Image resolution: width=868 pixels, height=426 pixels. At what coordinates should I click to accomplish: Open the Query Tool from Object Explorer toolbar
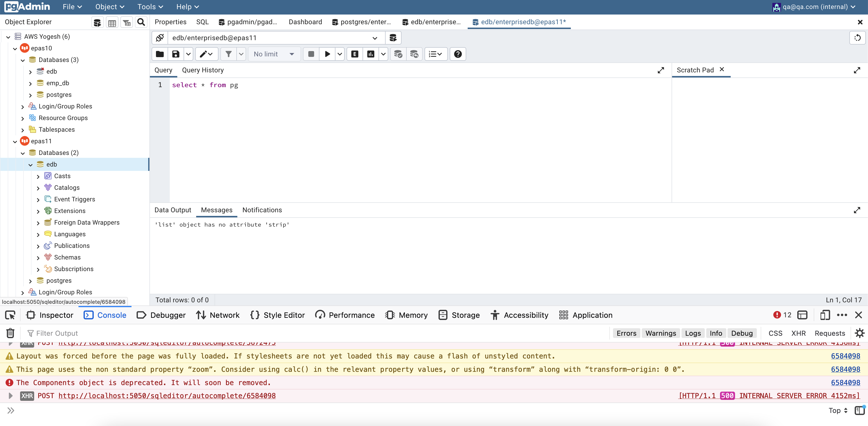click(97, 22)
